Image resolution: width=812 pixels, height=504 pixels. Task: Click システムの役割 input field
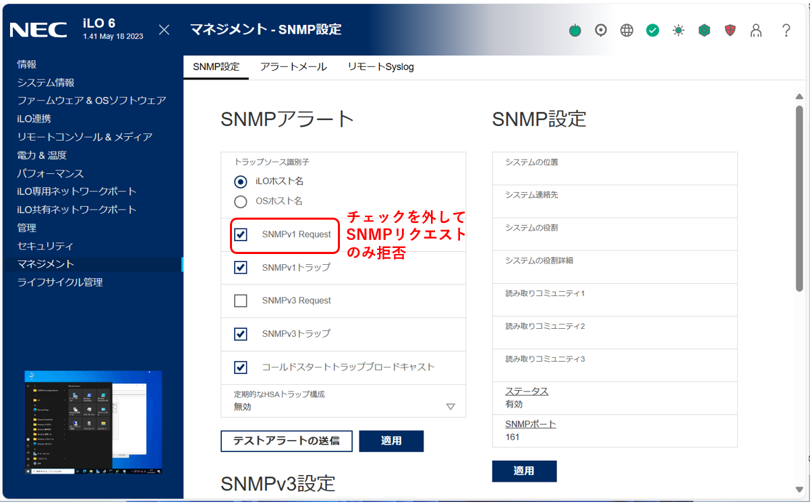[x=614, y=234]
